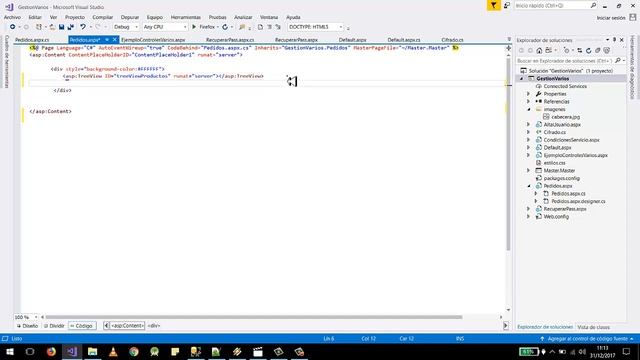The width and height of the screenshot is (640, 360).
Task: Select packages.config in Solution Explorer
Action: tap(561, 178)
